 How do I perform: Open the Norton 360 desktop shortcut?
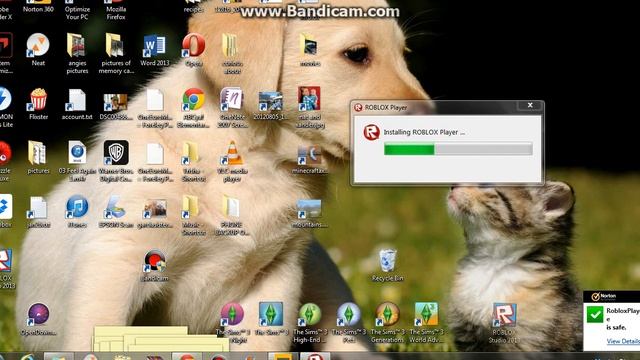[38, 7]
